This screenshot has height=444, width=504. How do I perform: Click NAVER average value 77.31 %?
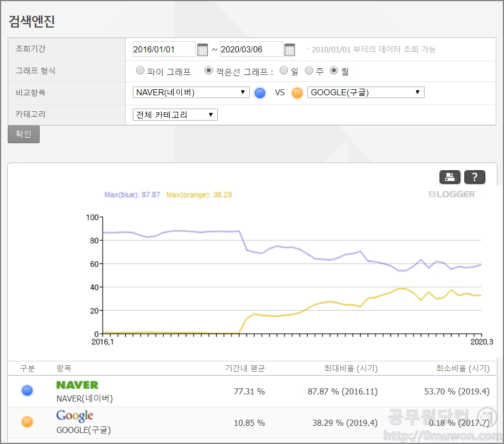[x=249, y=391]
